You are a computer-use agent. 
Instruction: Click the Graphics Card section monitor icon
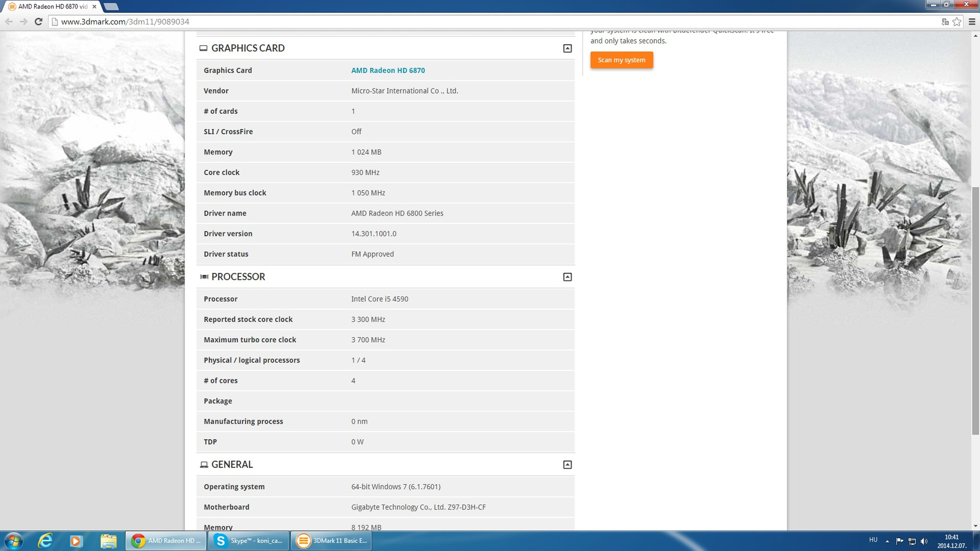[x=203, y=48]
